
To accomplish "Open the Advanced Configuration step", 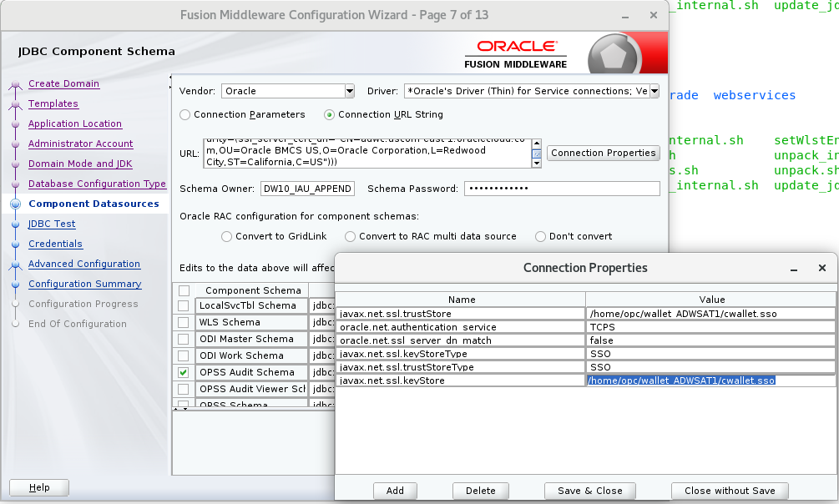I will (x=84, y=264).
